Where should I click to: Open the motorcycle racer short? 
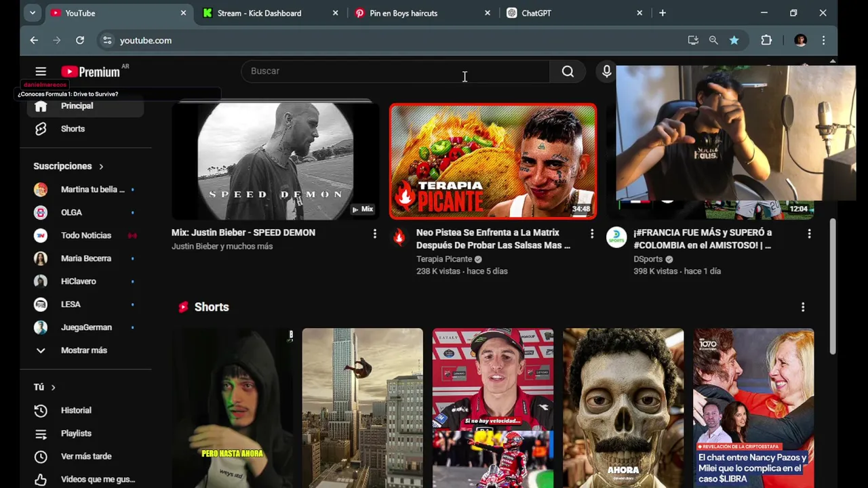(x=493, y=408)
